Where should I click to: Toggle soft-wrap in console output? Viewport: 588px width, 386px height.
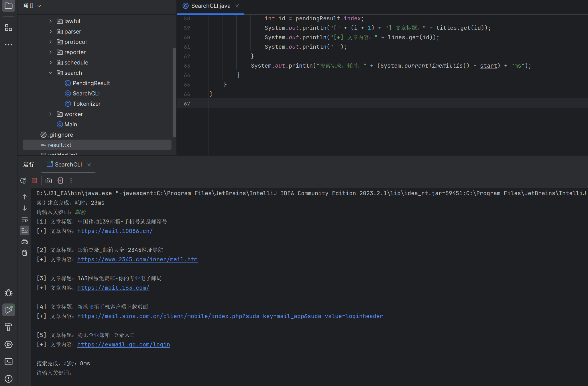[x=25, y=220]
